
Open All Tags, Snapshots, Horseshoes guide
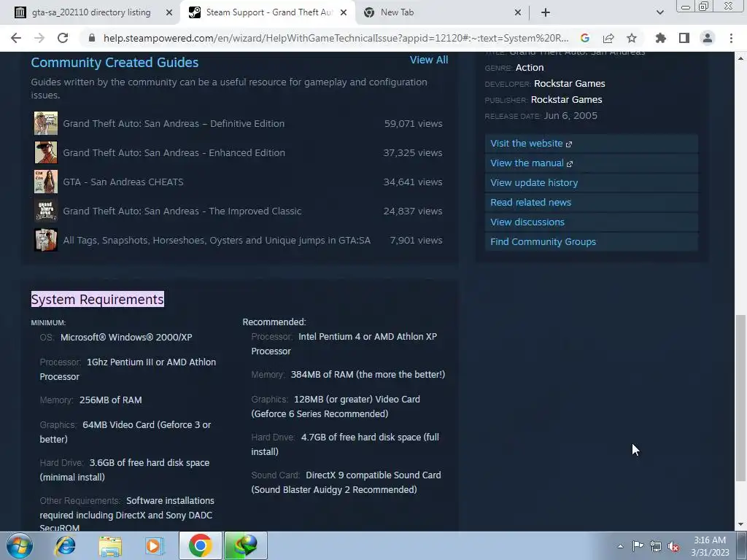point(217,240)
